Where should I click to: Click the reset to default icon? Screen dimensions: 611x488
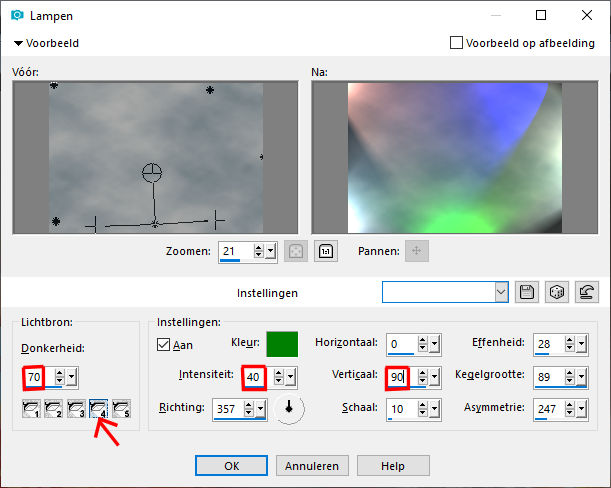[x=587, y=292]
